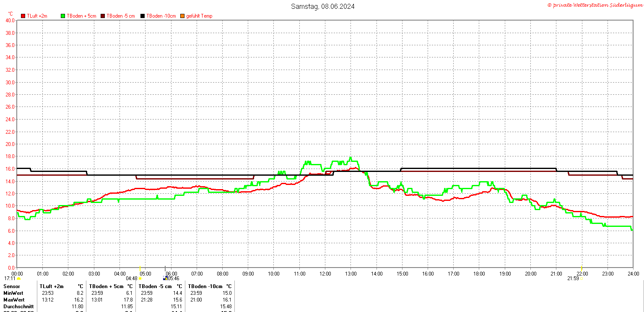Click the MaxWert row label in table

14,300
